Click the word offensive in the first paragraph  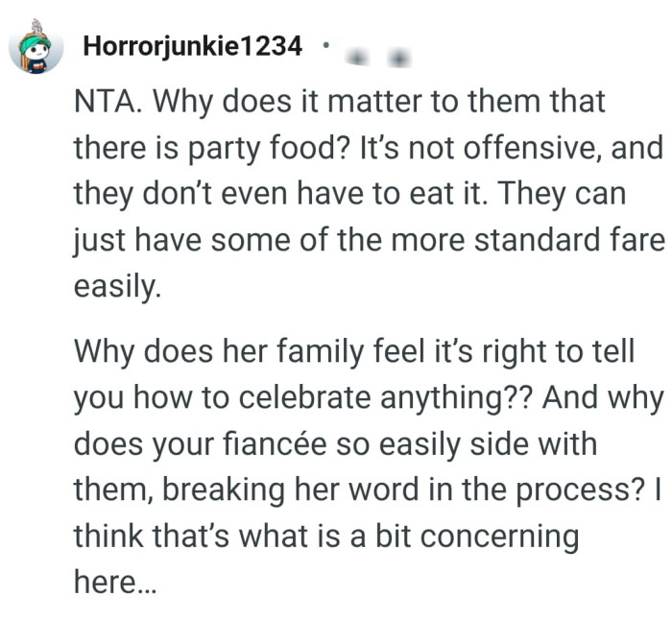pos(544,148)
